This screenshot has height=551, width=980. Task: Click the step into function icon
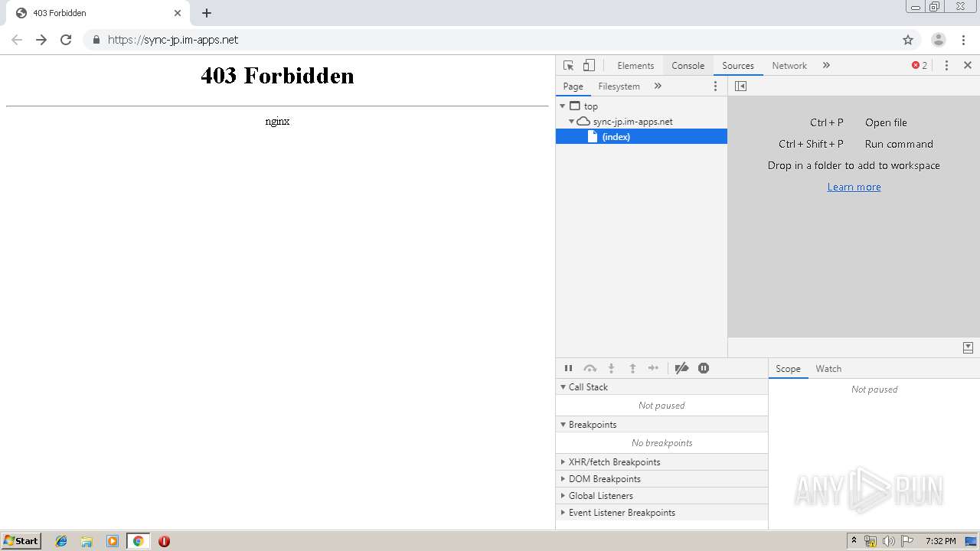pyautogui.click(x=611, y=368)
